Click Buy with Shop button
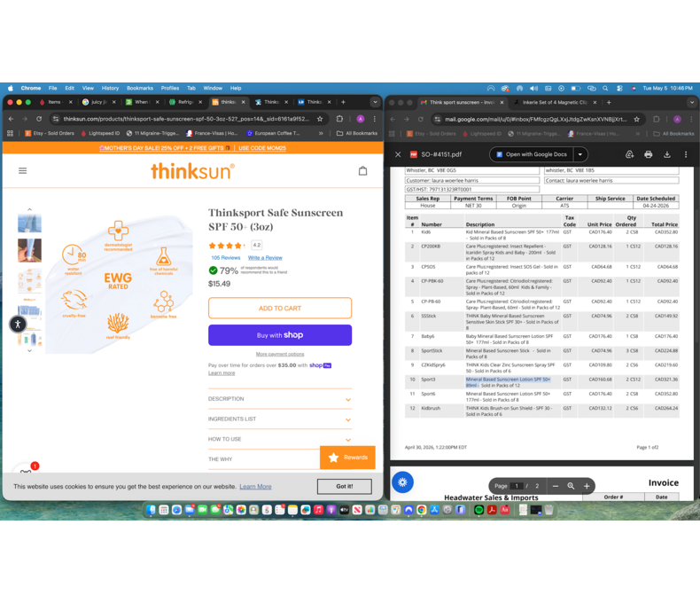This screenshot has height=603, width=700. click(x=280, y=335)
